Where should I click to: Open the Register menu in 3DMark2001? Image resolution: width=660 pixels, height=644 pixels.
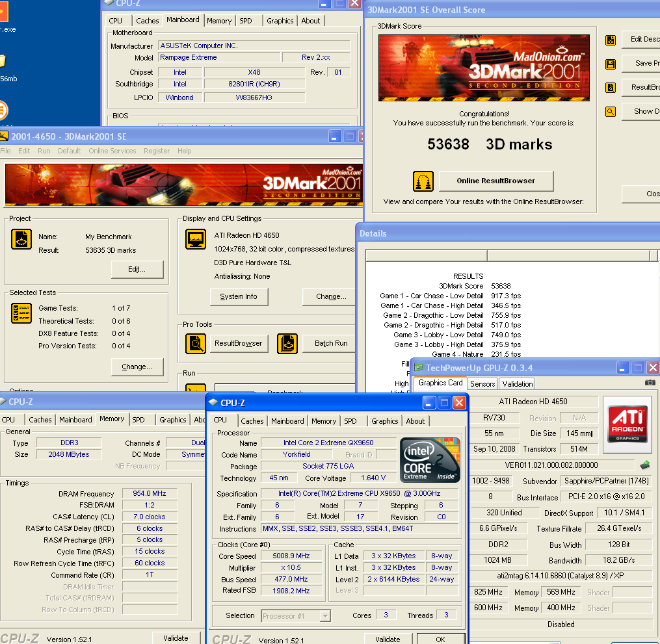coord(157,151)
